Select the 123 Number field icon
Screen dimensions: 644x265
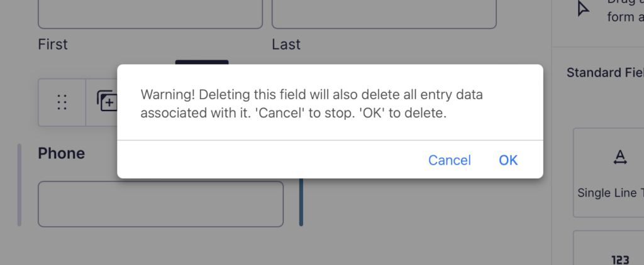point(620,260)
